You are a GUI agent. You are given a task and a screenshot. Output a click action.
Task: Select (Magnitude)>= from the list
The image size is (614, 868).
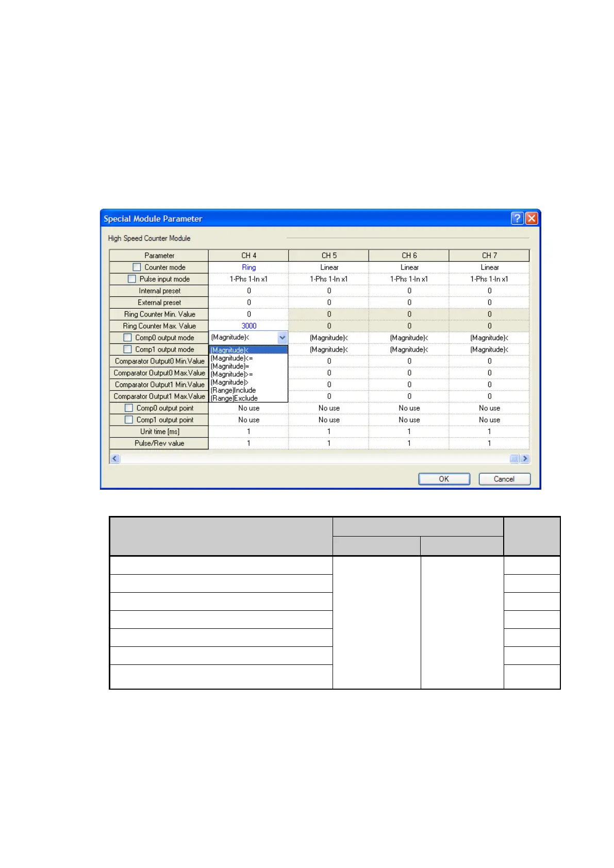(x=248, y=374)
